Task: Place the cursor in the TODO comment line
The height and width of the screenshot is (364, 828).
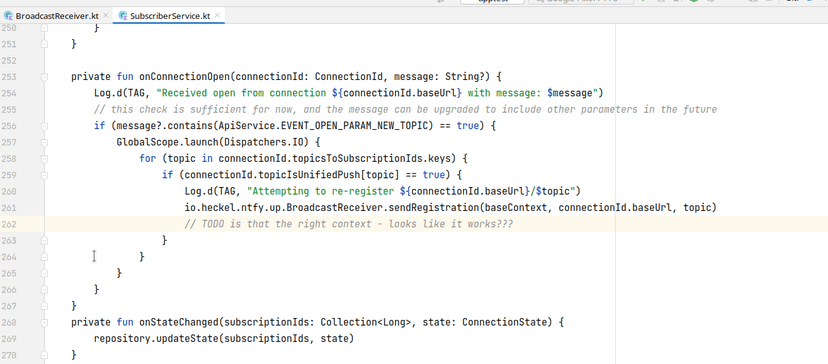Action: coord(349,224)
